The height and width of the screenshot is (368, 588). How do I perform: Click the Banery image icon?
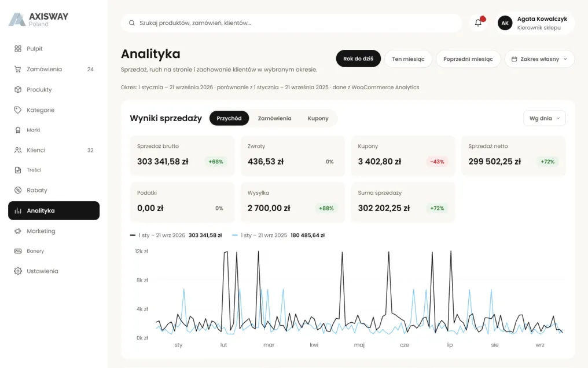pos(17,251)
